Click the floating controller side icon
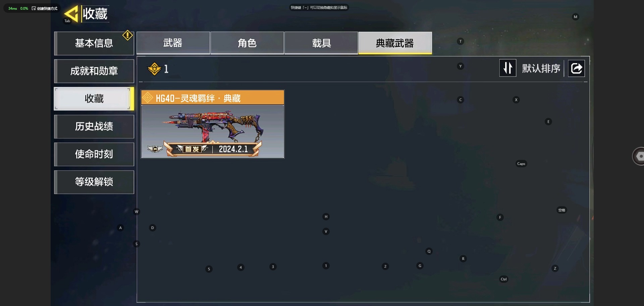This screenshot has height=306, width=644. (x=638, y=156)
